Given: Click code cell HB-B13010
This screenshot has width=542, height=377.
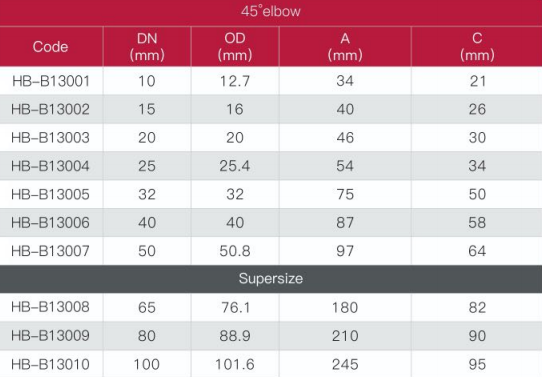Looking at the screenshot, I should tap(50, 365).
